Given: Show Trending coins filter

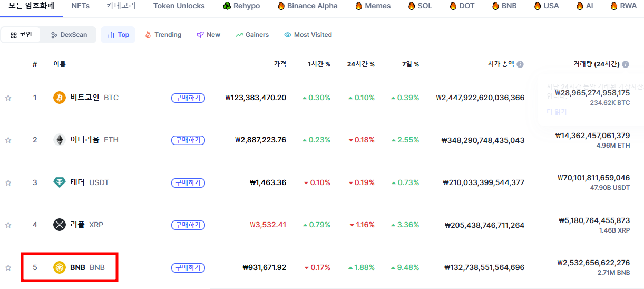Looking at the screenshot, I should point(163,35).
